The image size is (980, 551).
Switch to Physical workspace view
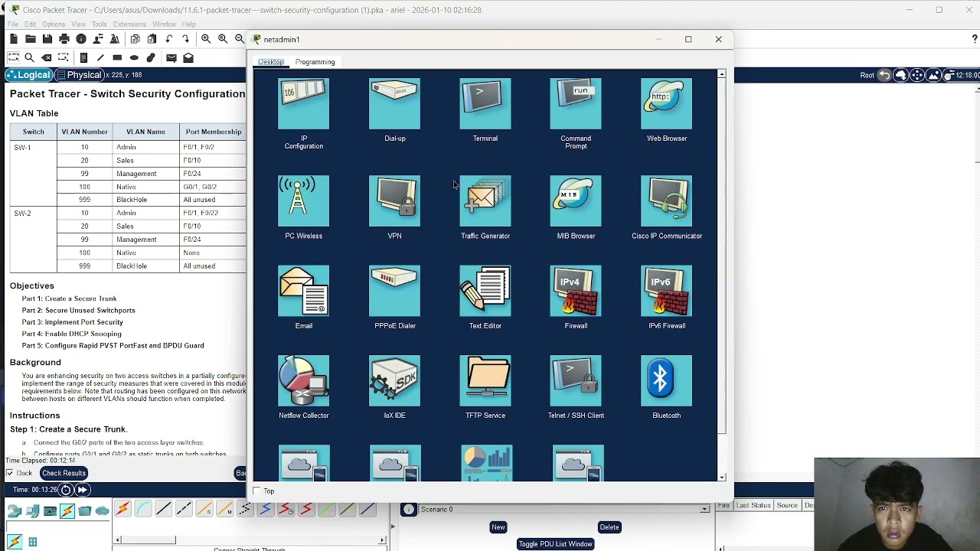tap(79, 75)
